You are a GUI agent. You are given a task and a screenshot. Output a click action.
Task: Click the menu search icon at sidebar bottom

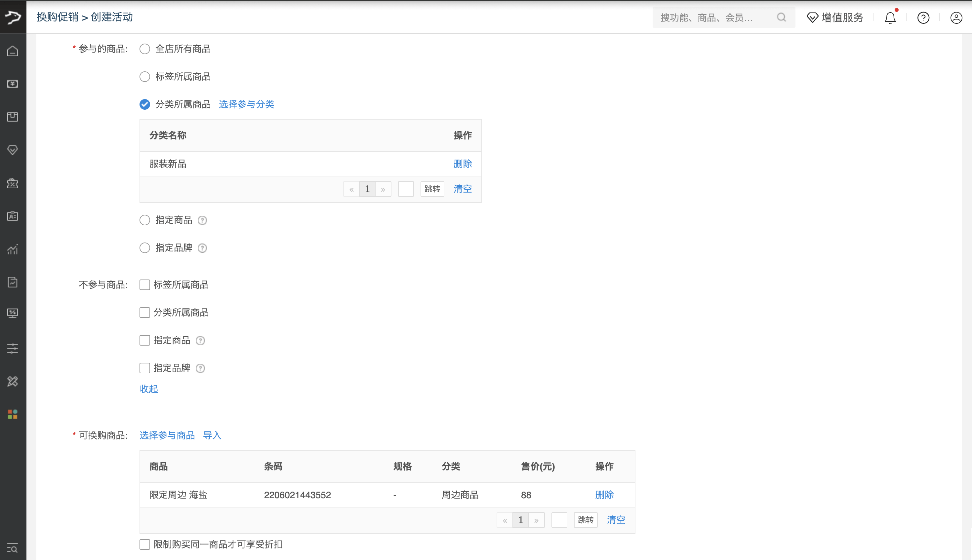click(13, 548)
